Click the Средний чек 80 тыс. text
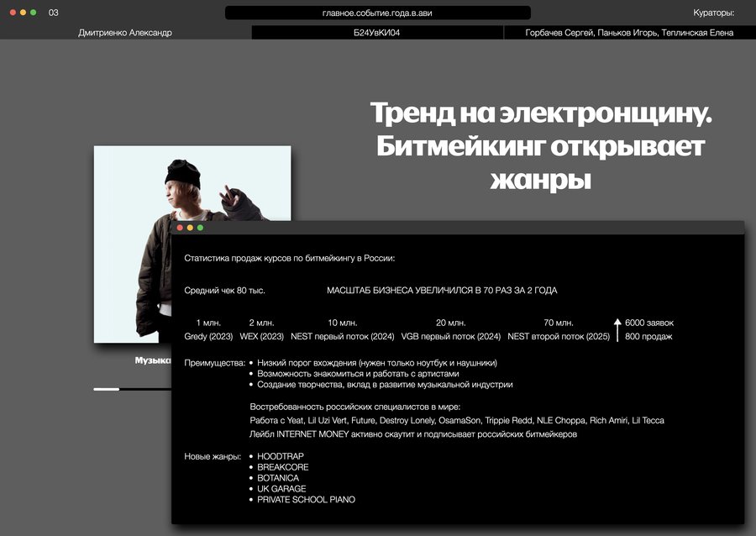Viewport: 756px width, 536px height. pos(224,290)
